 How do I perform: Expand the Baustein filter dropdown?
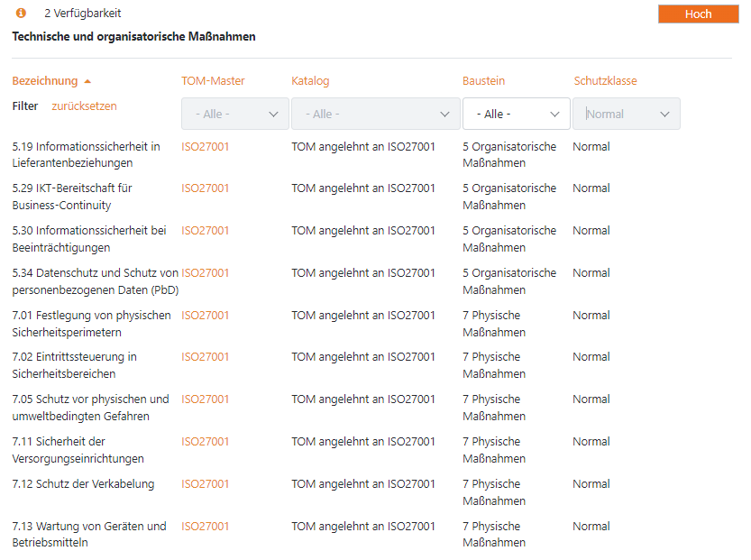[516, 115]
